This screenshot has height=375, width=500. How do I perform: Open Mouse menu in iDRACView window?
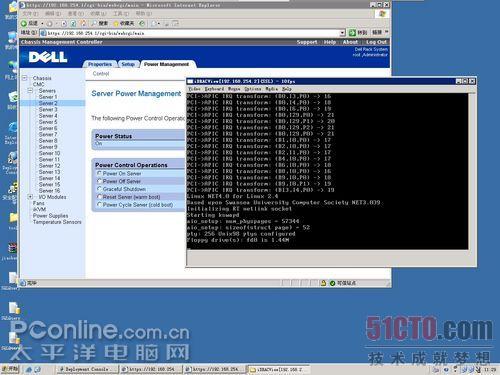[234, 89]
